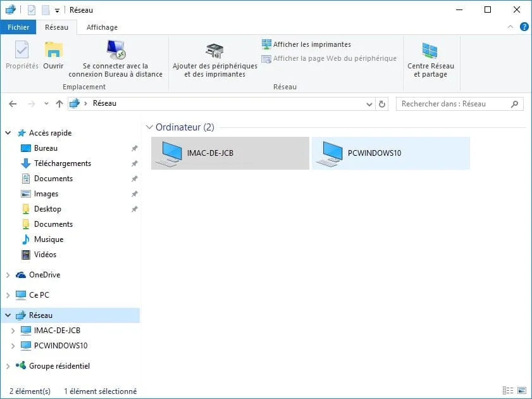Click the pin icon beside Téléchargements
This screenshot has width=532, height=399.
(134, 163)
